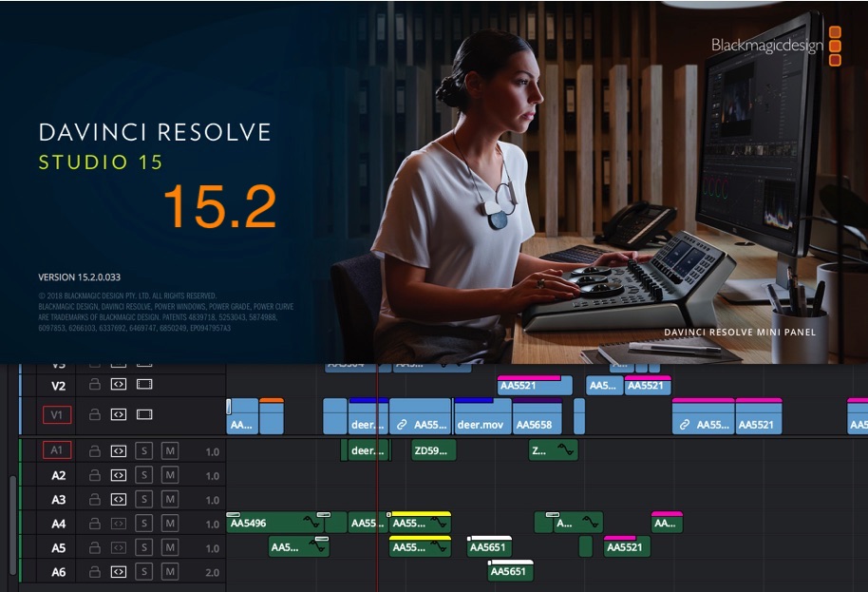
Task: Mute the A5 audio track
Action: 170,547
